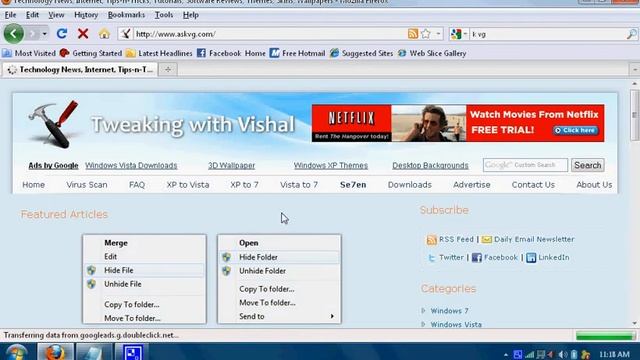
Task: Click the Tweaking with Vishal hammer logo
Action: [x=53, y=124]
